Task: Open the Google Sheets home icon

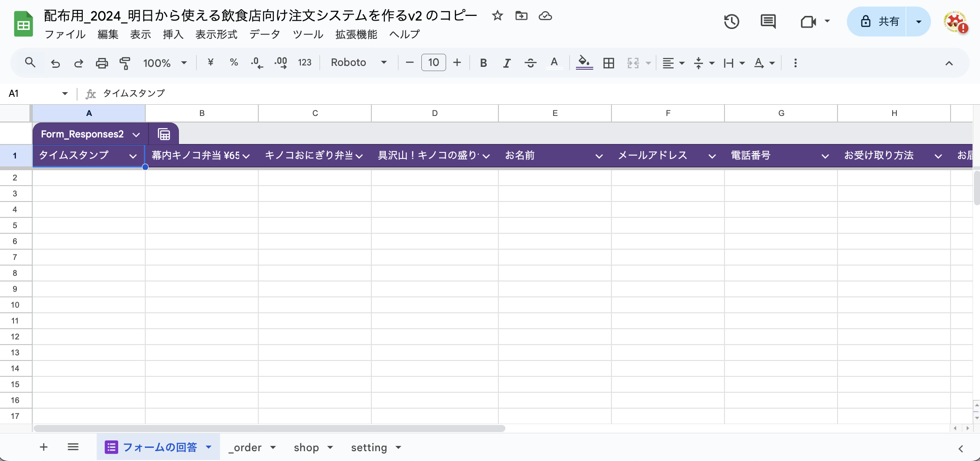Action: [x=23, y=24]
